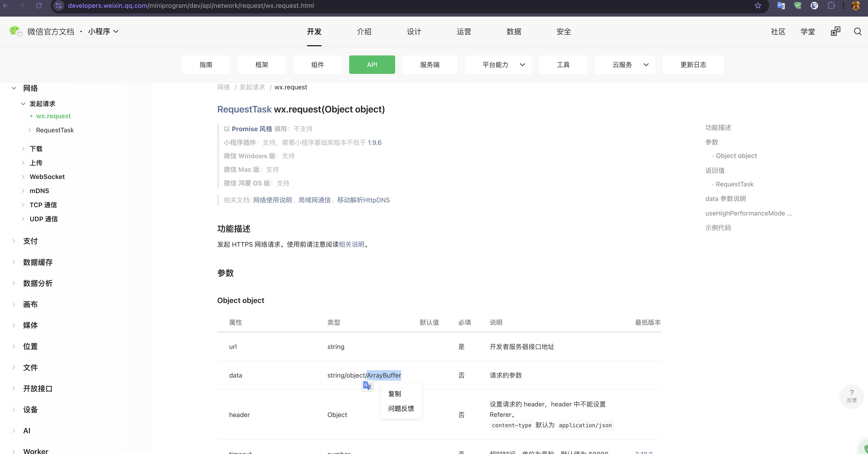Expand the 支付 sidebar section
Image resolution: width=868 pixels, height=454 pixels.
pyautogui.click(x=14, y=241)
